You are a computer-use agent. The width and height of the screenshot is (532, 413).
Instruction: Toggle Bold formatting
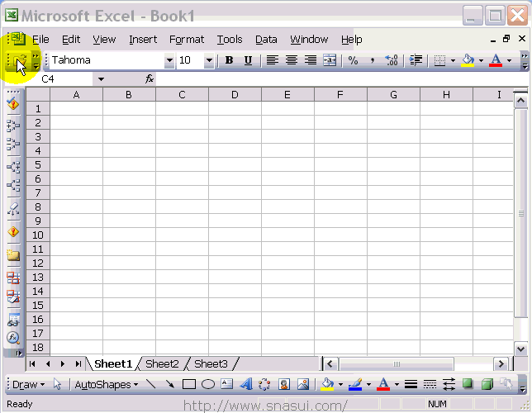pos(229,60)
